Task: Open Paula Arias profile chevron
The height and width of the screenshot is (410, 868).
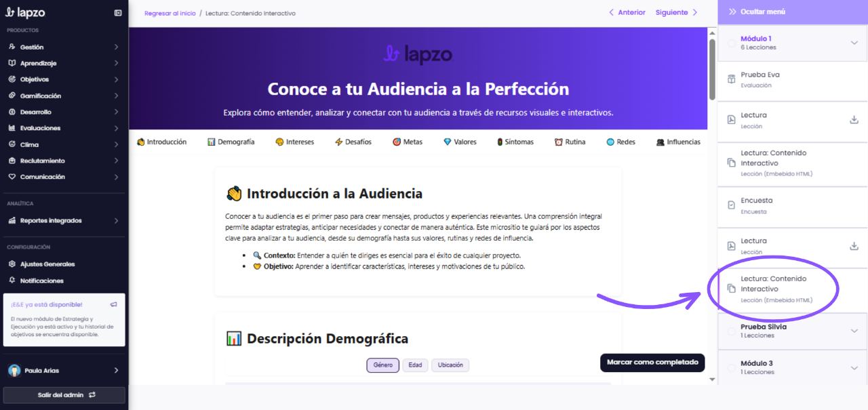Action: (x=116, y=371)
